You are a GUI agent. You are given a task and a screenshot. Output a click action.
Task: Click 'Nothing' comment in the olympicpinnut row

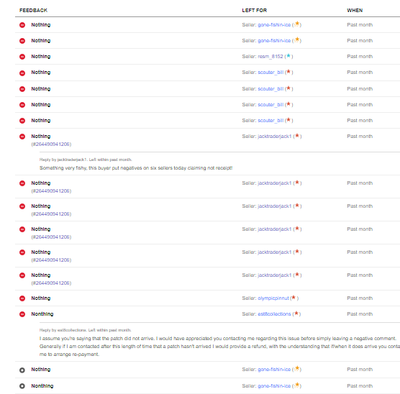(41, 298)
